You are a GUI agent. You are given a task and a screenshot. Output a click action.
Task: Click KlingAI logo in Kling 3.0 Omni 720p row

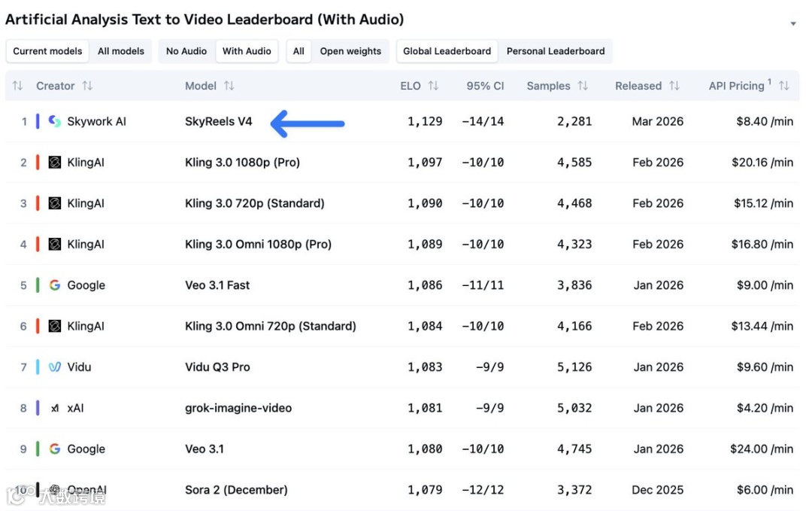pos(54,326)
